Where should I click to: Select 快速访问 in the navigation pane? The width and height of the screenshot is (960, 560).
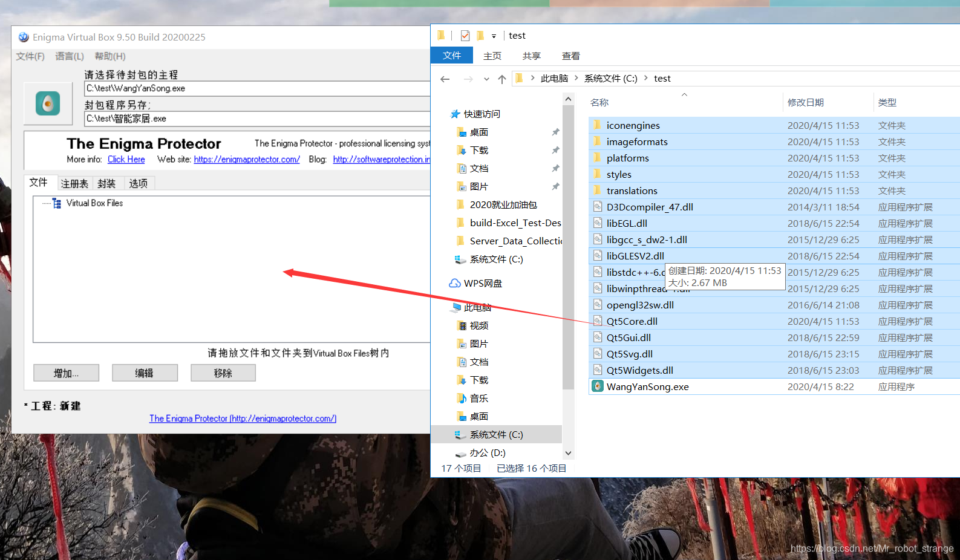pos(482,114)
